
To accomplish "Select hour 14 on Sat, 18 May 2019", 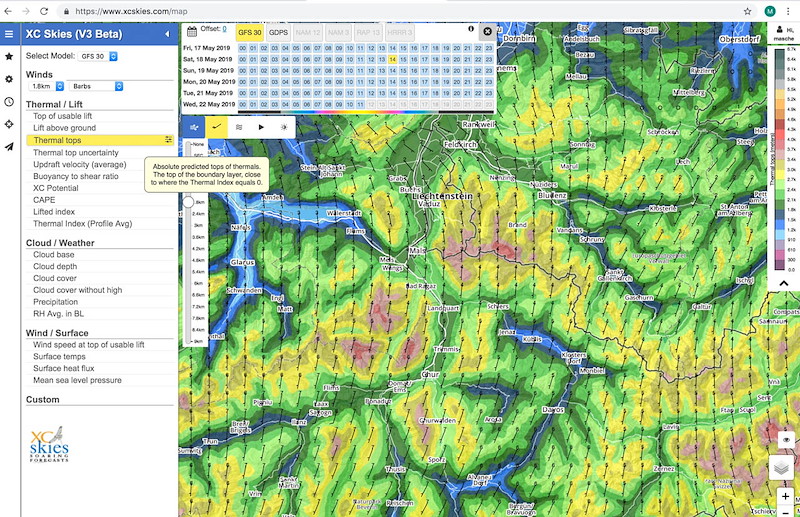I will click(x=392, y=59).
